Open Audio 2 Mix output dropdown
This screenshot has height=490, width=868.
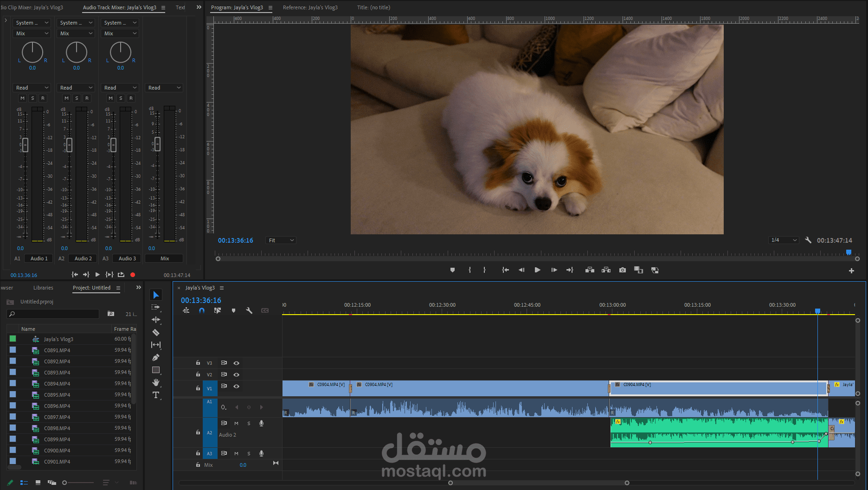pyautogui.click(x=76, y=33)
